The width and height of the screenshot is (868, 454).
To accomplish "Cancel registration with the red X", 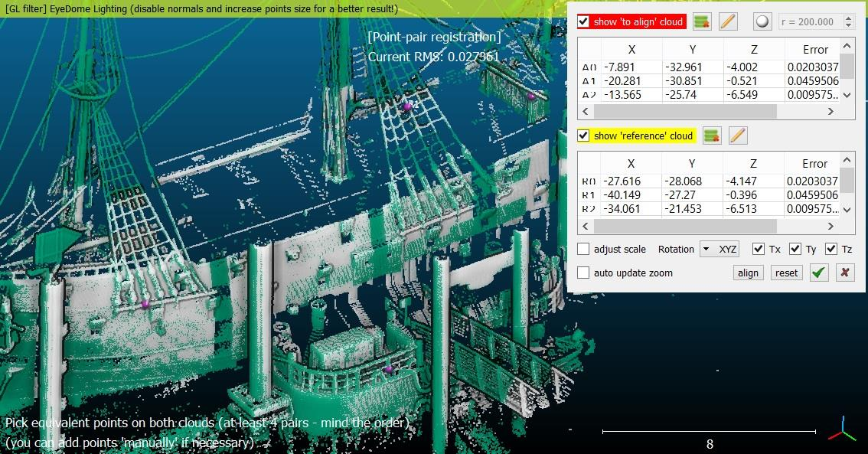I will [x=844, y=273].
